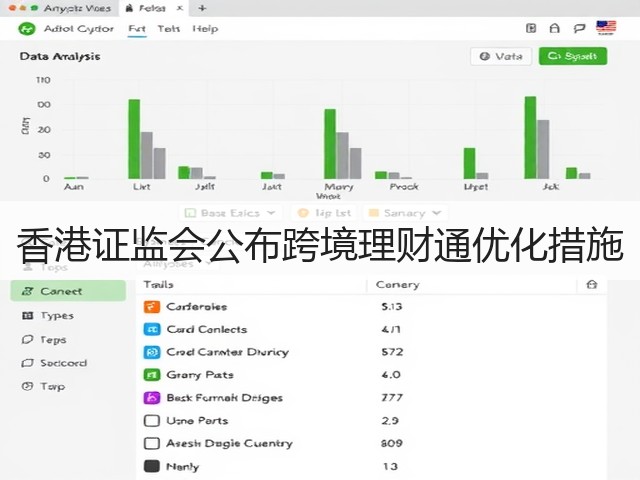
Task: Select the Cred Carnter Diuricy row label
Action: [x=228, y=352]
